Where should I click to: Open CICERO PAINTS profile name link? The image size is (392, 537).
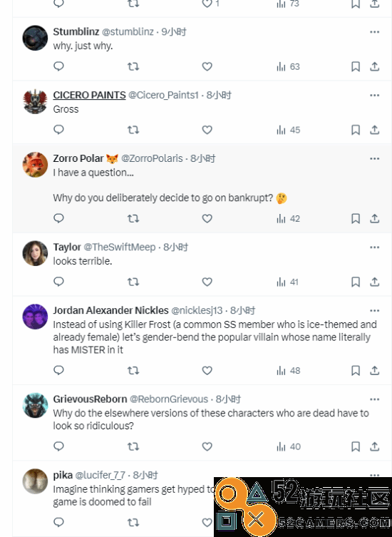pos(89,95)
